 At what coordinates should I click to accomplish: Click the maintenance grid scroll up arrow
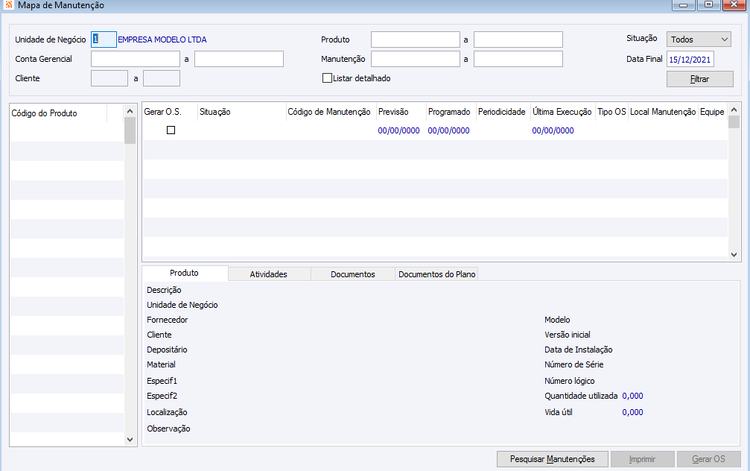734,110
